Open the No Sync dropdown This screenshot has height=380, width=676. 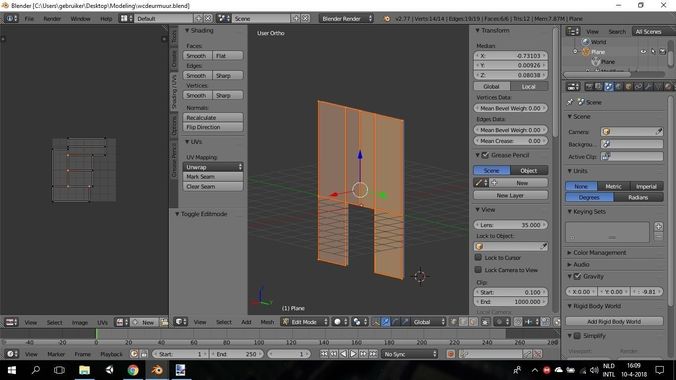(410, 354)
